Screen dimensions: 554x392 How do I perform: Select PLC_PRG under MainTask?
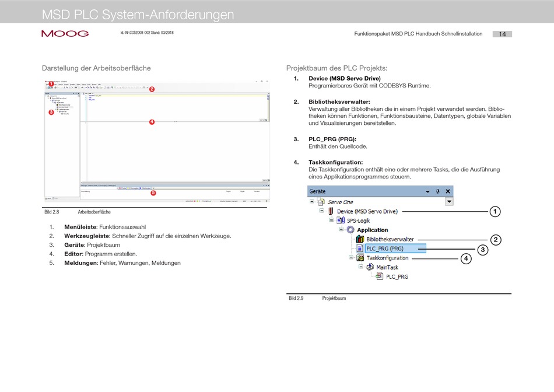(x=397, y=276)
